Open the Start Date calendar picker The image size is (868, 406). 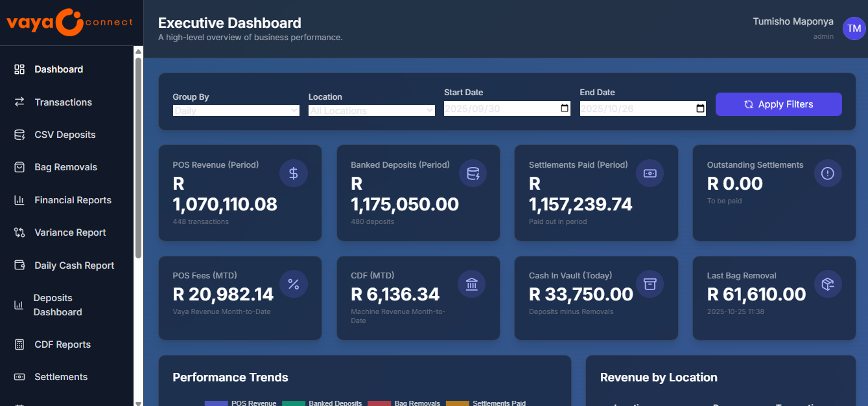click(564, 108)
